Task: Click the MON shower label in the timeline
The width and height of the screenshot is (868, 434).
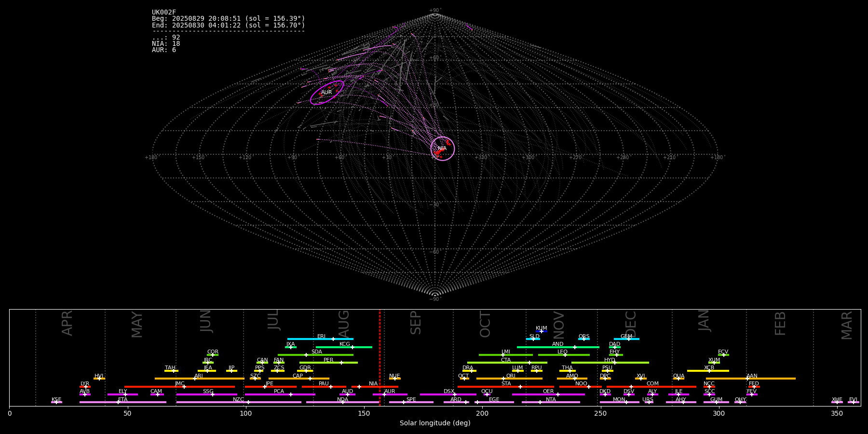Action: pyautogui.click(x=619, y=400)
